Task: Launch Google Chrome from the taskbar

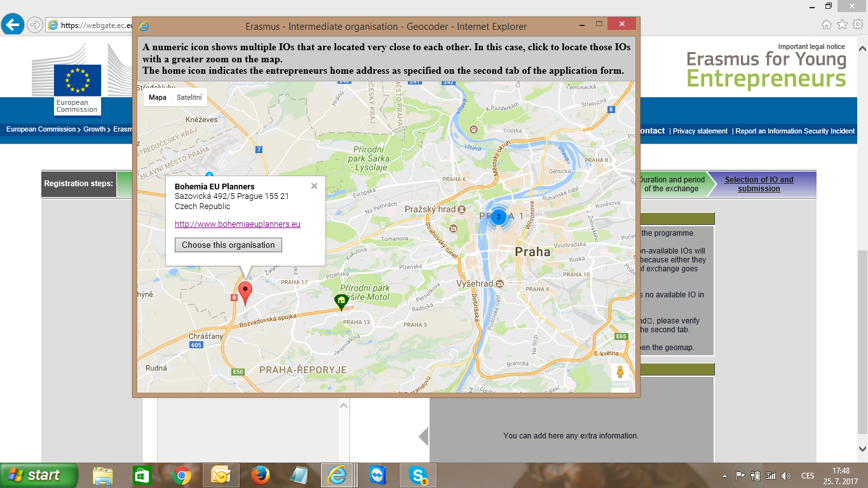Action: pyautogui.click(x=182, y=475)
